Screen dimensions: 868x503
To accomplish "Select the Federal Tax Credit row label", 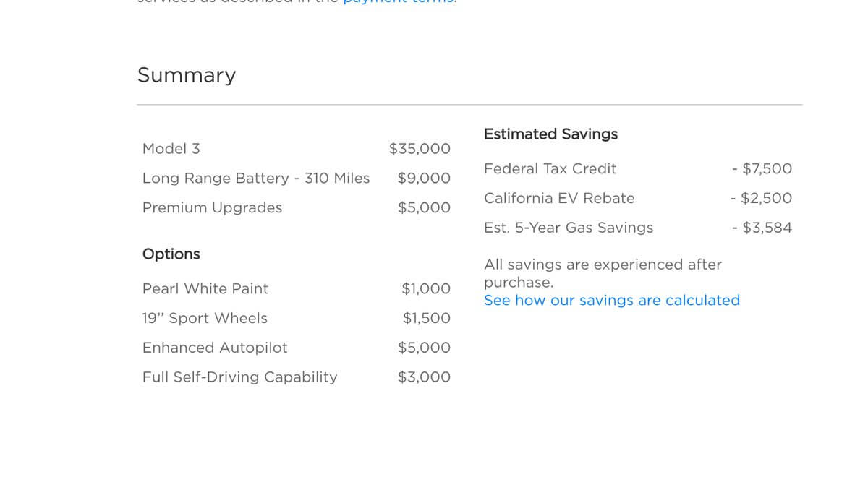I will click(550, 169).
